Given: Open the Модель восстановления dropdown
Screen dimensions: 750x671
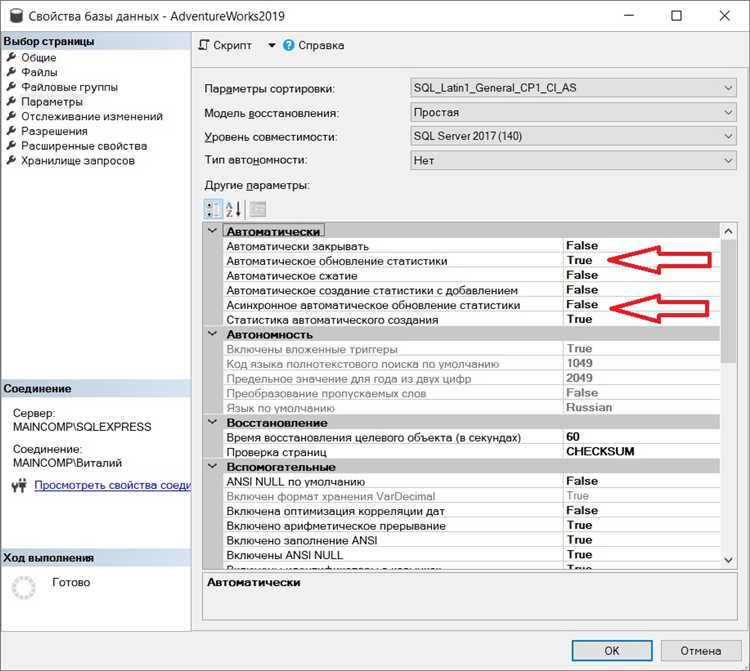Looking at the screenshot, I should click(x=573, y=112).
